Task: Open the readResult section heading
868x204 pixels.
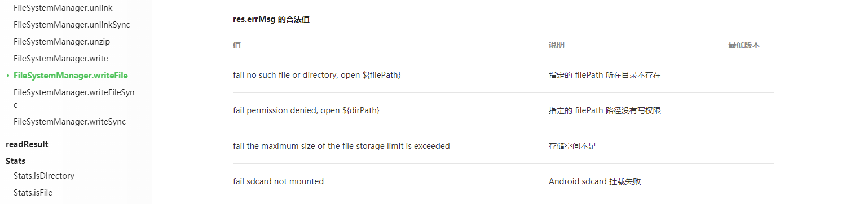Action: coord(27,144)
